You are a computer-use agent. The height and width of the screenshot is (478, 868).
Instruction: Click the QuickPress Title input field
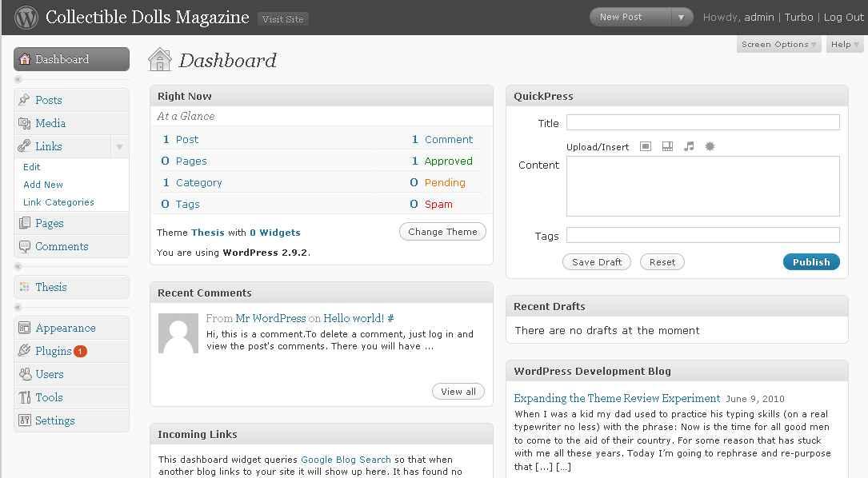coord(702,122)
